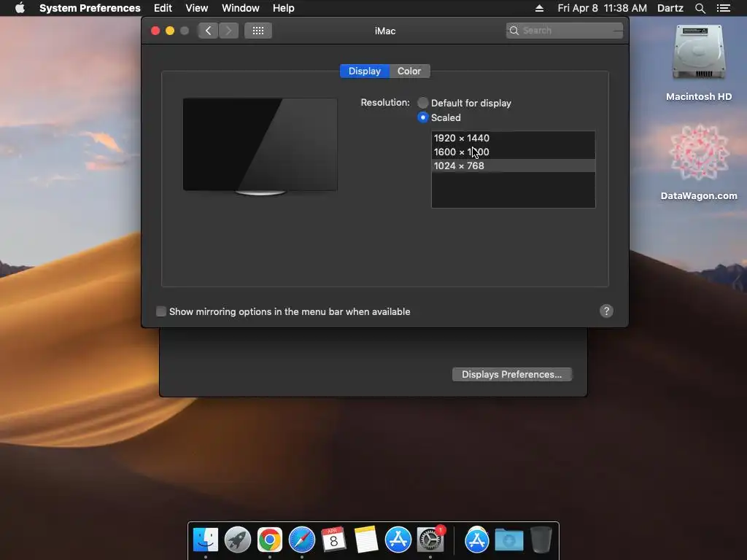The height and width of the screenshot is (560, 747).
Task: Open the Edit menu
Action: click(163, 8)
